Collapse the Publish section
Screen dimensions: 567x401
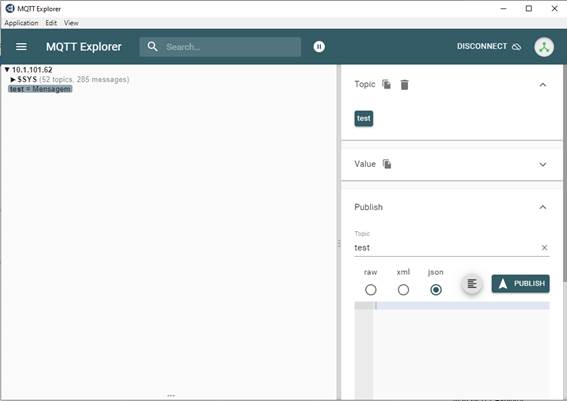click(542, 207)
